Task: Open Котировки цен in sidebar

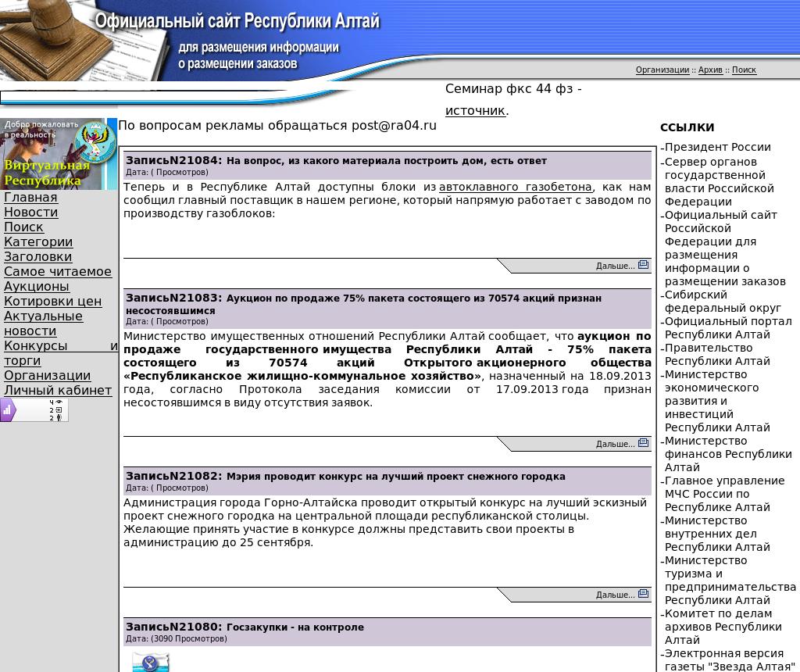Action: pos(52,301)
